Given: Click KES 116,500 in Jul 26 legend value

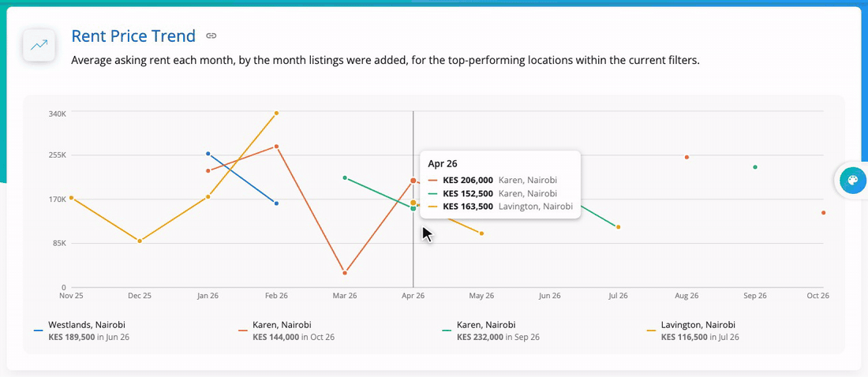Looking at the screenshot, I should (700, 337).
